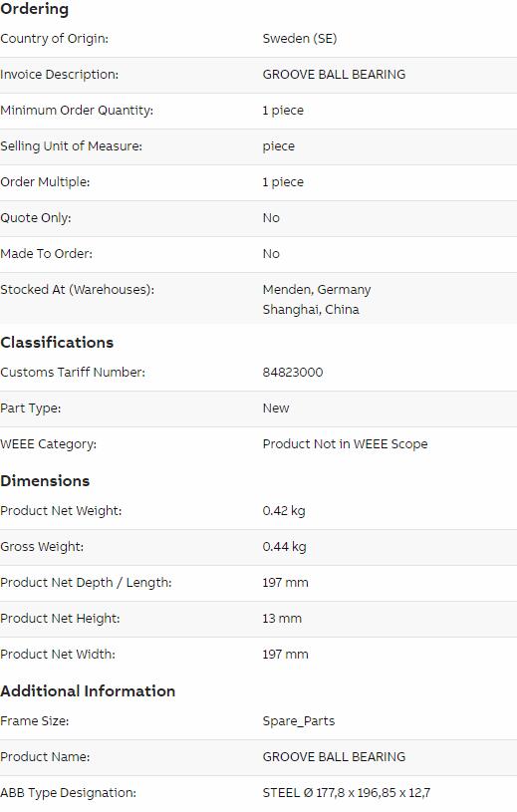Click the Product Net Height value 13 mm
The height and width of the screenshot is (812, 517).
pos(282,619)
